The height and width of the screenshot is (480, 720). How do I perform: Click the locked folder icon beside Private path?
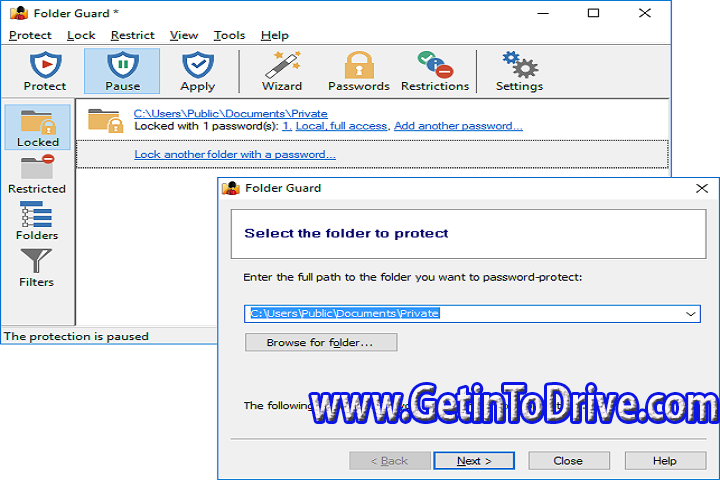pos(106,120)
